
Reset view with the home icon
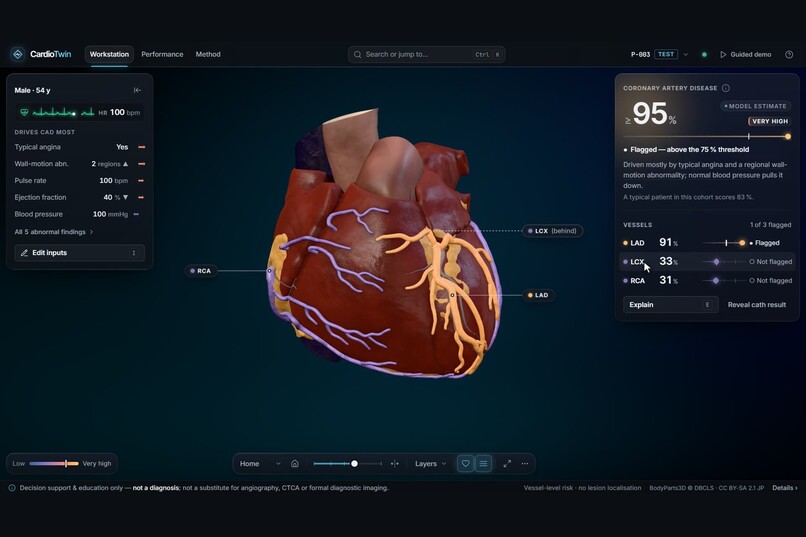coord(295,464)
